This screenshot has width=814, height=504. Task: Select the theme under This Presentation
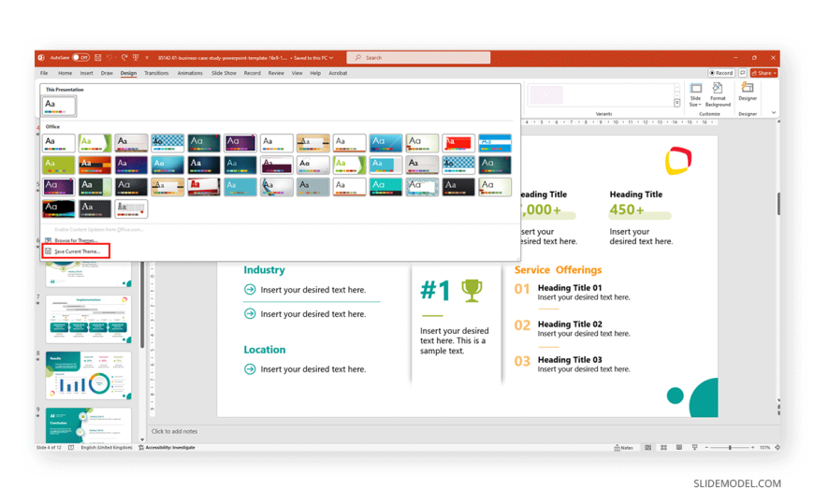[x=59, y=106]
